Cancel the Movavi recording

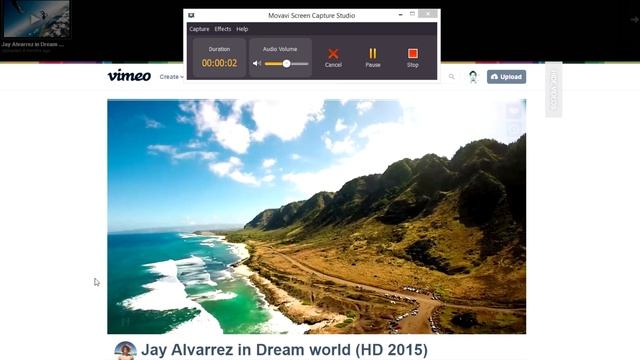click(x=333, y=58)
